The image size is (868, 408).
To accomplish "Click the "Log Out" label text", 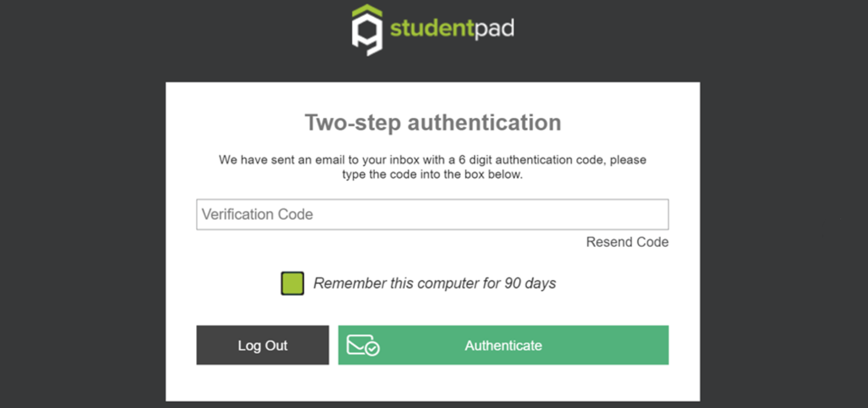I will (263, 345).
